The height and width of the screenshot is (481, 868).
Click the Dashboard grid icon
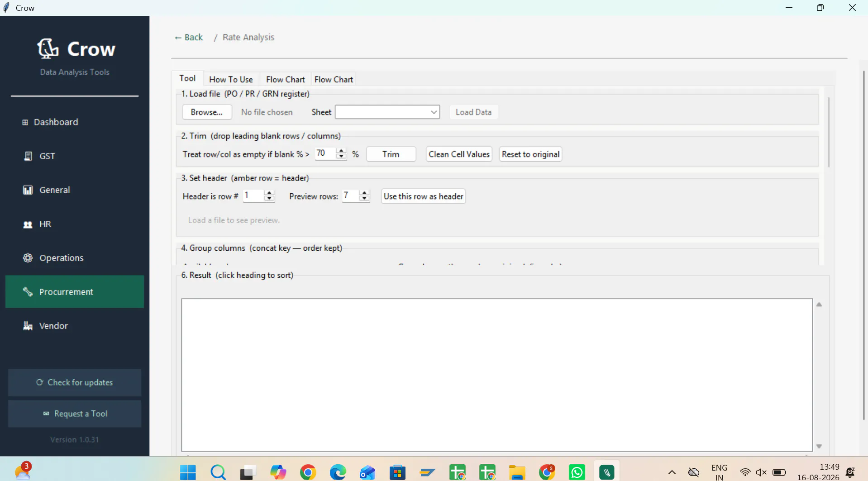pyautogui.click(x=25, y=122)
